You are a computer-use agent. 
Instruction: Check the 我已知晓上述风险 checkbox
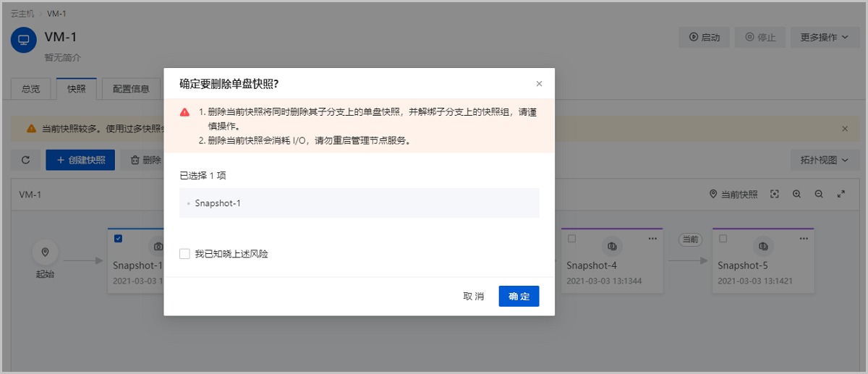click(185, 254)
